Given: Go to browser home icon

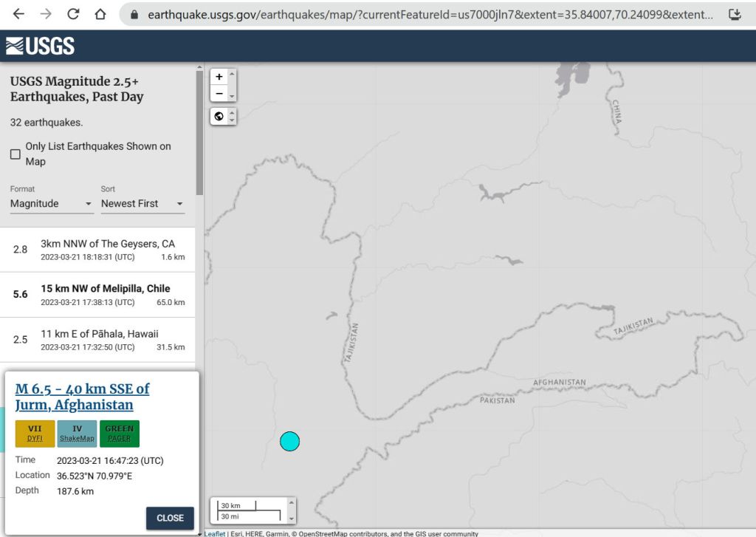Looking at the screenshot, I should click(x=100, y=14).
